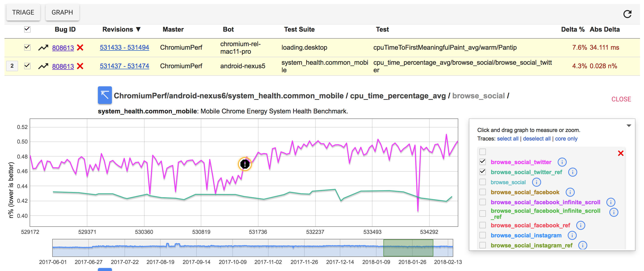Expand the grouped row numbered 2
The height and width of the screenshot is (271, 644).
12,66
